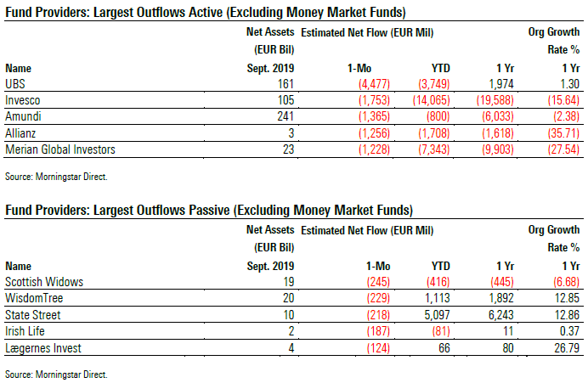Click the Largest Outflows Passive table title
Viewport: 588px width, 383px height.
[x=209, y=210]
